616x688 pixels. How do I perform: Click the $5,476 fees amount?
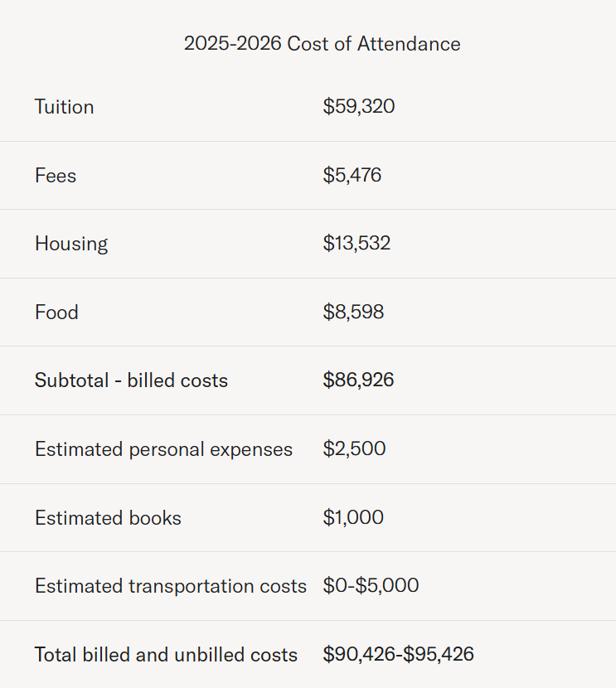tap(352, 176)
